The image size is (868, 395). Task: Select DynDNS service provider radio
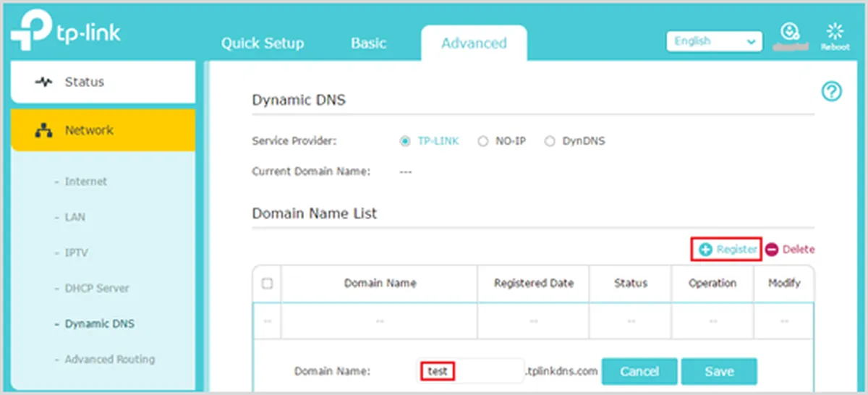[550, 141]
